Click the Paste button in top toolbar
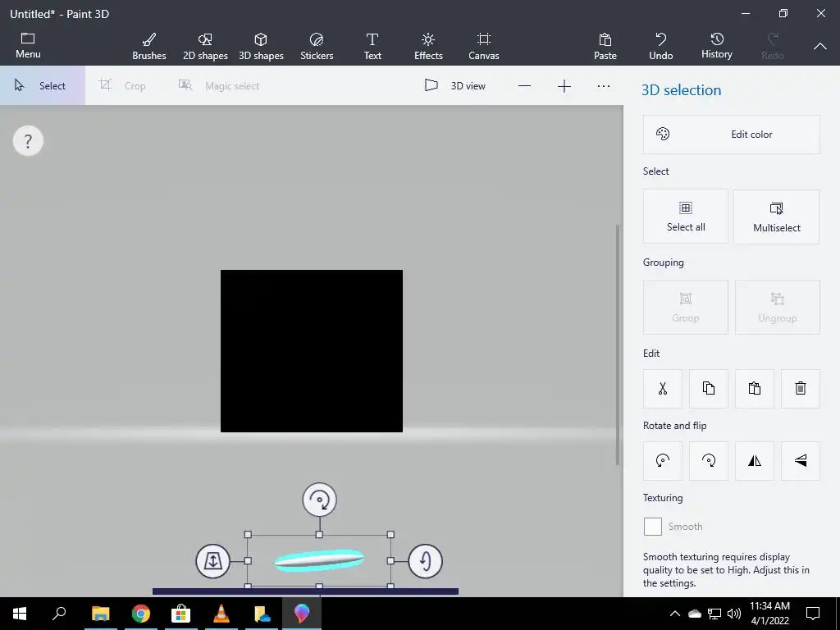Image resolution: width=840 pixels, height=630 pixels. [x=605, y=46]
